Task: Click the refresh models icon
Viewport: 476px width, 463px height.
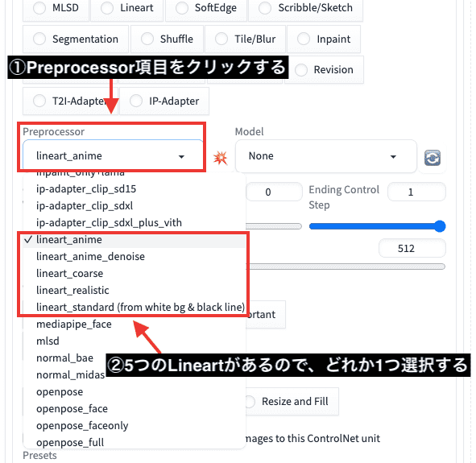Action: pyautogui.click(x=433, y=158)
